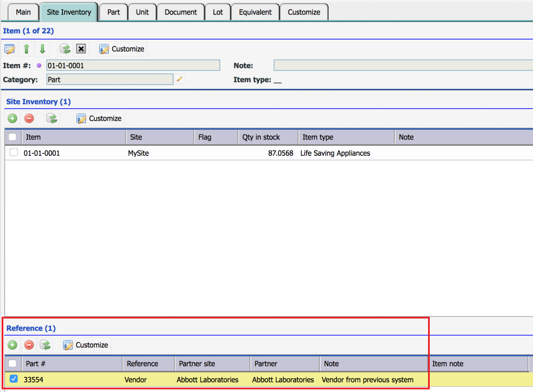Sort references by Part # column
The height and width of the screenshot is (392, 533).
click(72, 364)
